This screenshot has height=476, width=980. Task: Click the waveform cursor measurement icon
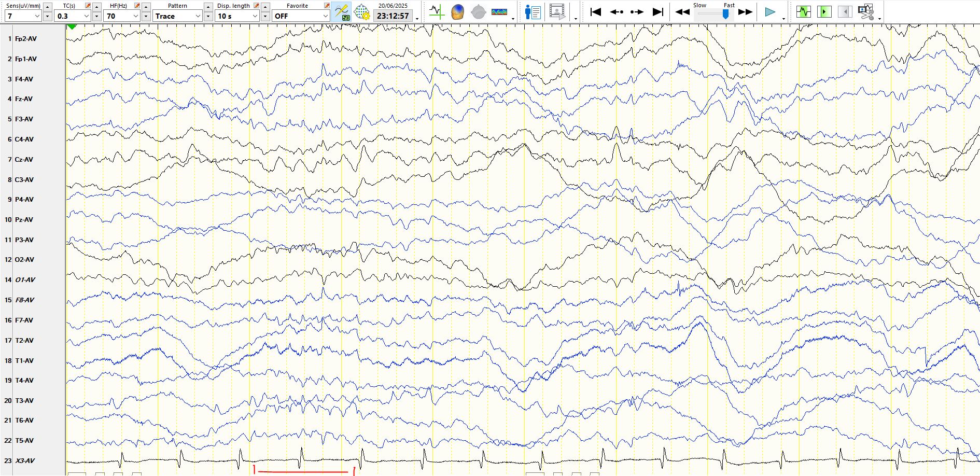point(437,11)
